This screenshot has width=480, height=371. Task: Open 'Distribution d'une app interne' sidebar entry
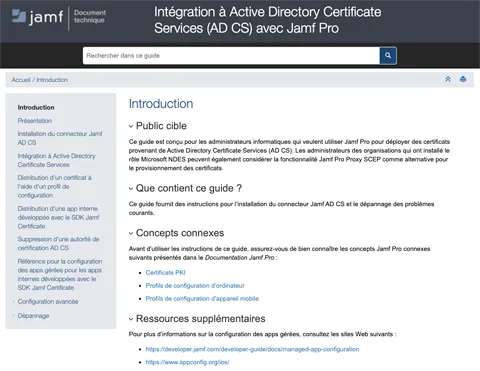pyautogui.click(x=58, y=217)
